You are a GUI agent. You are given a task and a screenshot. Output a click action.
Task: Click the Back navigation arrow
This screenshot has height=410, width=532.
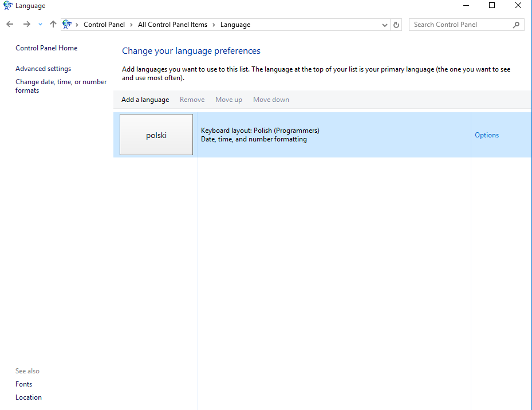click(x=10, y=24)
